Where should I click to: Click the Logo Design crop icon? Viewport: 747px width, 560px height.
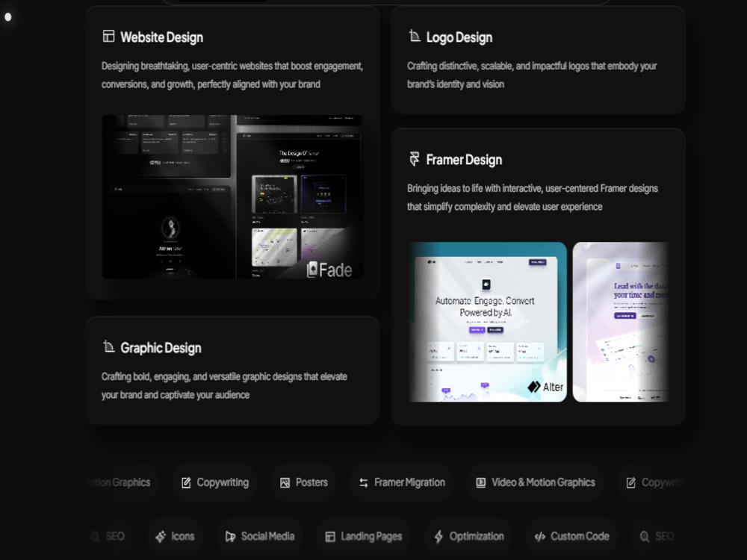pos(415,36)
